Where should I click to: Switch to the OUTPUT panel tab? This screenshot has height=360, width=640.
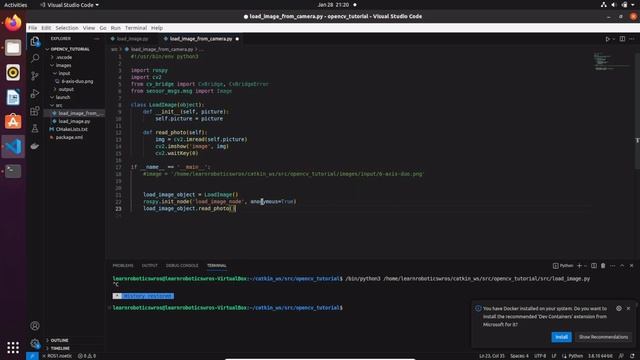(149, 266)
